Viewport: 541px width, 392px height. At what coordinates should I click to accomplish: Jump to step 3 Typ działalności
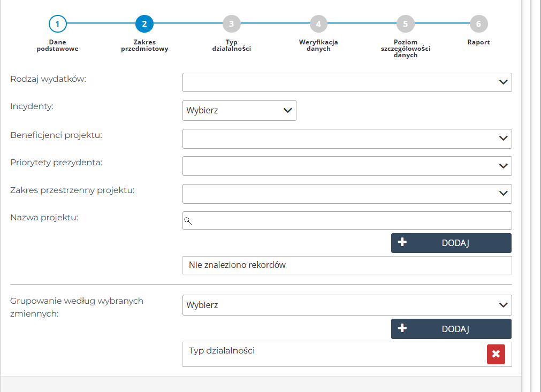(231, 24)
